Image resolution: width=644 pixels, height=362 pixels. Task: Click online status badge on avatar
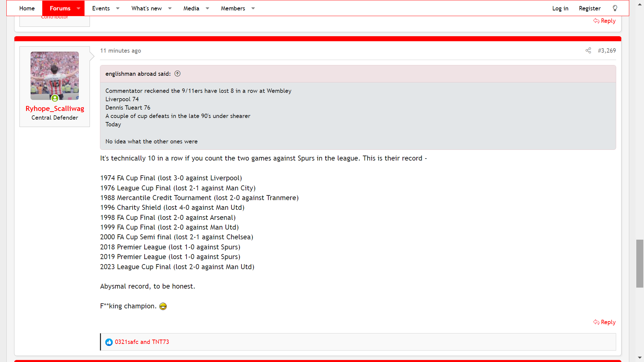pyautogui.click(x=55, y=98)
